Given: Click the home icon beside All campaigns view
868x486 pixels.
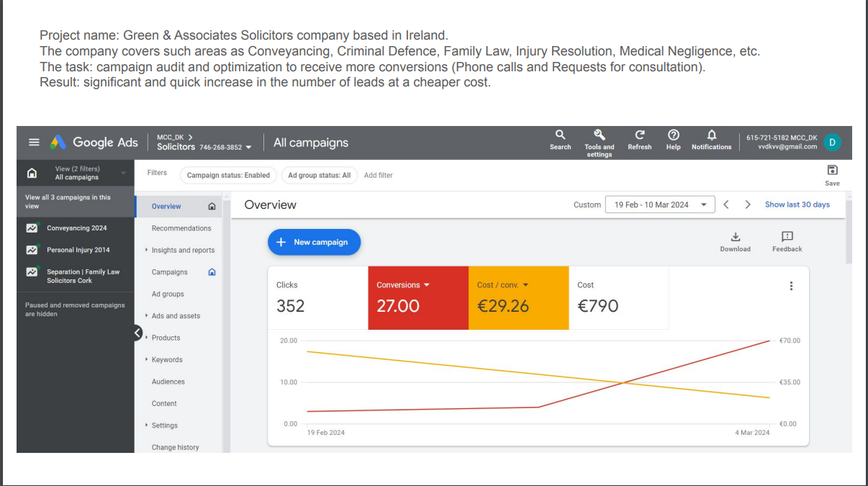Looking at the screenshot, I should 32,174.
